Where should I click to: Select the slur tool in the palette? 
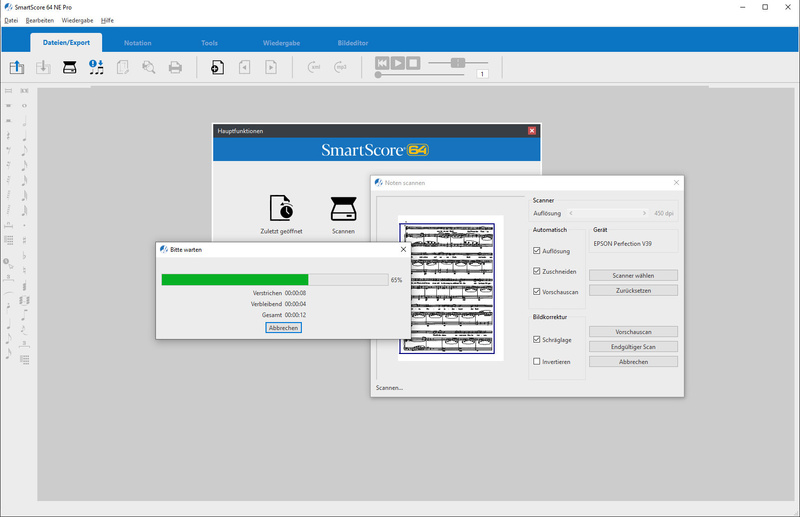(x=8, y=293)
